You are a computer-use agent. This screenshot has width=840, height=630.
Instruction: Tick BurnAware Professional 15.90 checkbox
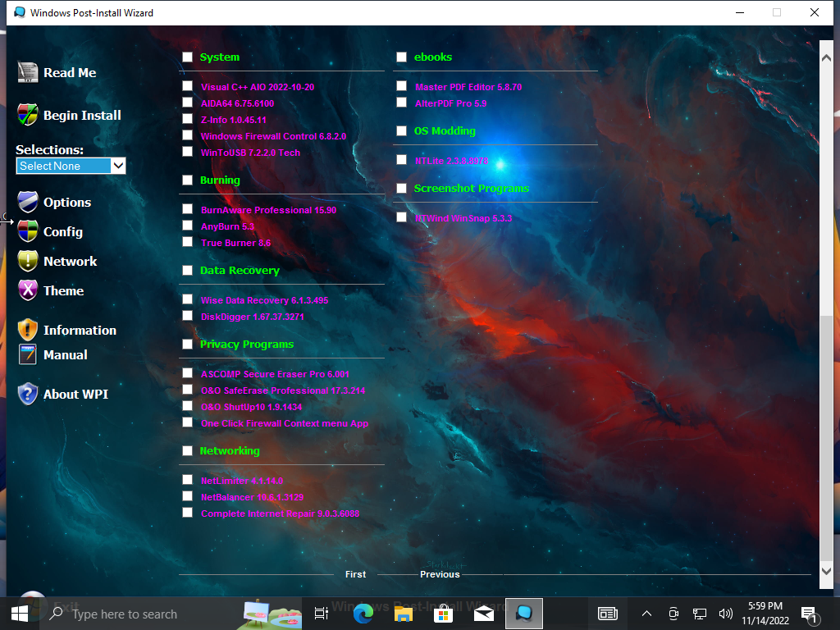click(187, 209)
